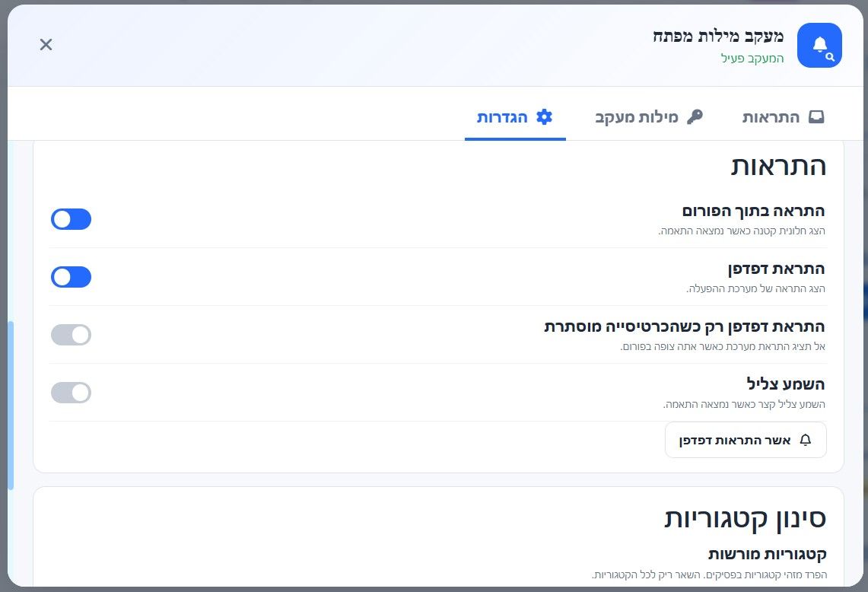The width and height of the screenshot is (868, 592).
Task: Click the קטגוריות מורשות field label
Action: (x=768, y=555)
